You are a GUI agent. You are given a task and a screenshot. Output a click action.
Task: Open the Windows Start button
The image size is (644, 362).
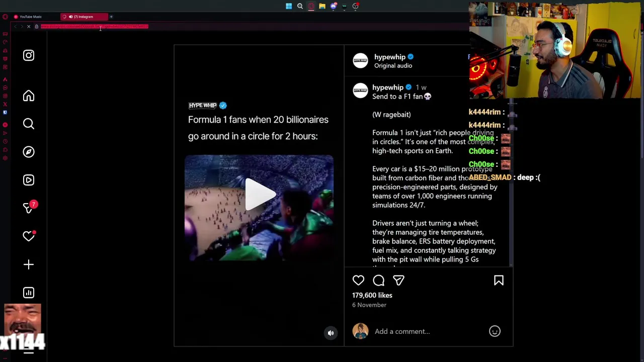coord(289,6)
